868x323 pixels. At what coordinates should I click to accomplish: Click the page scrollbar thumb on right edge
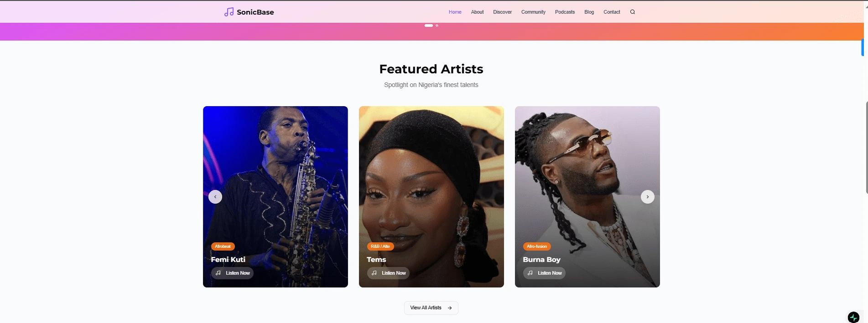pyautogui.click(x=866, y=147)
